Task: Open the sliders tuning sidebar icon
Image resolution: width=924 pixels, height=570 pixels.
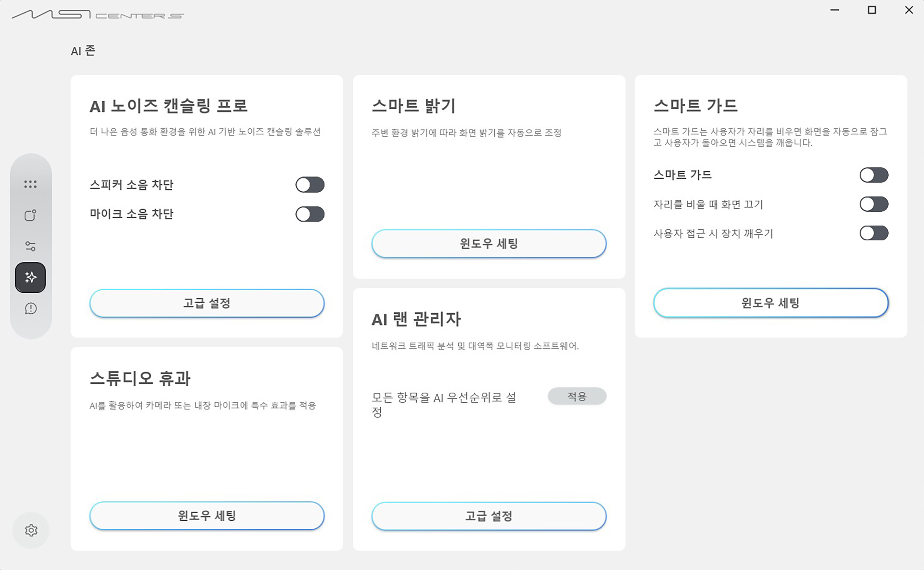Action: pos(30,246)
